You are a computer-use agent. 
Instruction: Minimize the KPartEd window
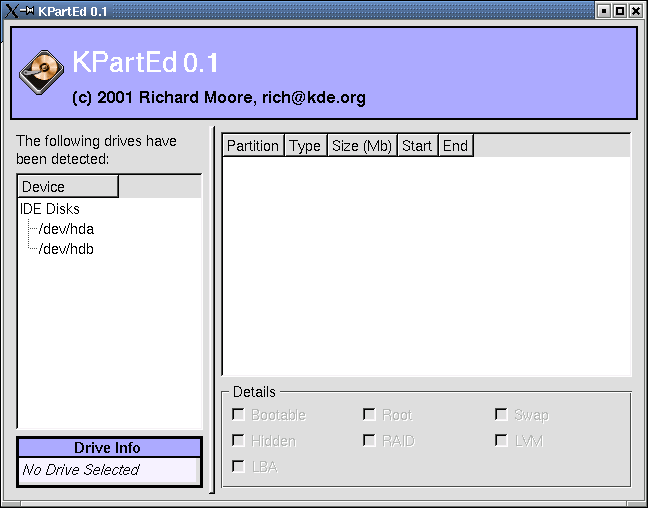[604, 11]
